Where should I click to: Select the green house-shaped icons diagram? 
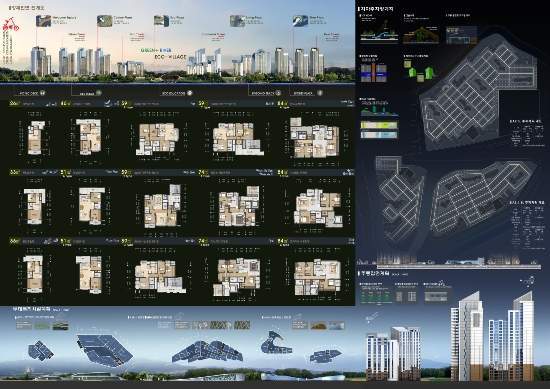coord(419,71)
